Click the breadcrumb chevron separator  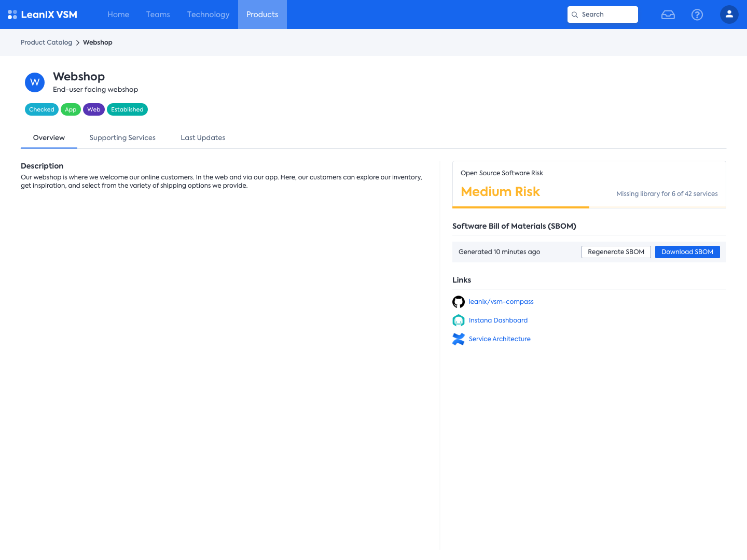click(x=78, y=43)
